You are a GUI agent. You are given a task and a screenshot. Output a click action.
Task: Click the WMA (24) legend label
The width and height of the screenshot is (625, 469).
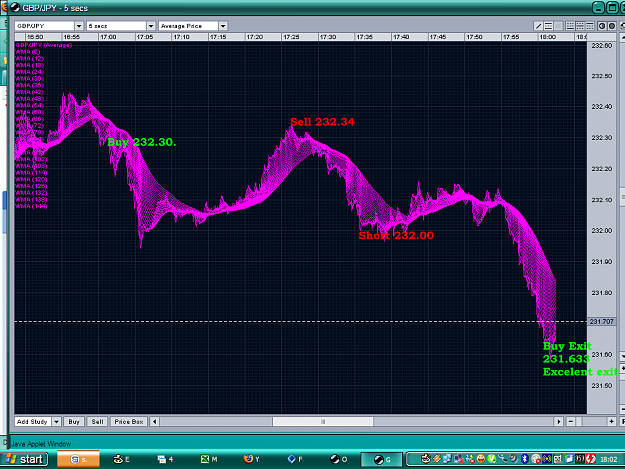point(29,72)
